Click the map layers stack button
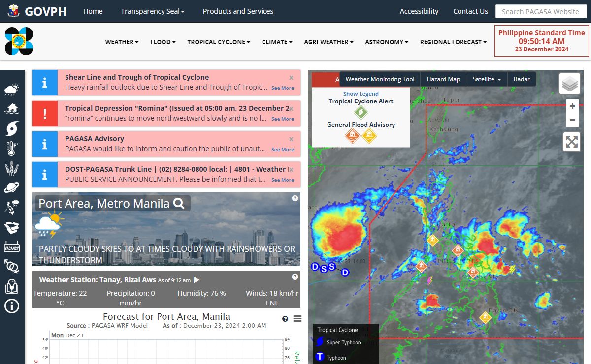Image resolution: width=591 pixels, height=364 pixels. 570,84
